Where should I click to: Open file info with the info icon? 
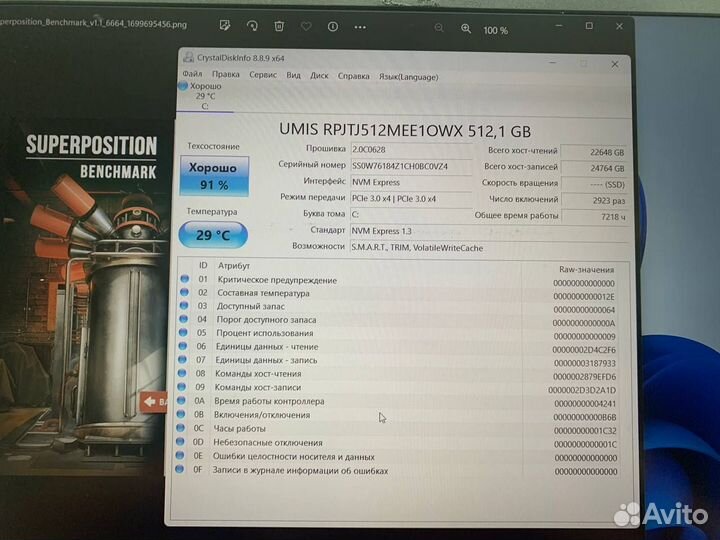point(333,27)
